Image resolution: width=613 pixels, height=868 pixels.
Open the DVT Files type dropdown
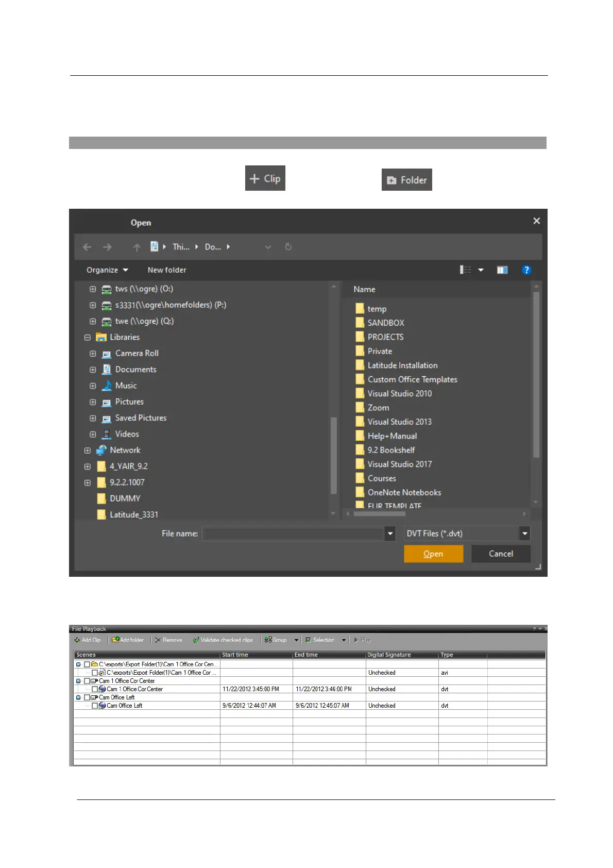click(x=524, y=533)
